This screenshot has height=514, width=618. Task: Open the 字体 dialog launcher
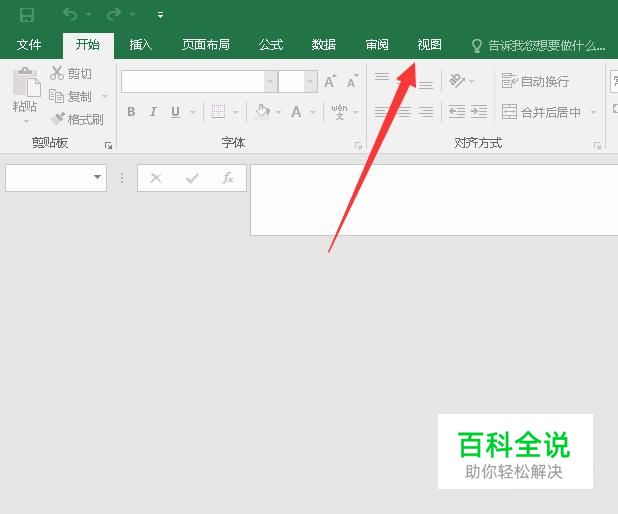click(x=358, y=146)
